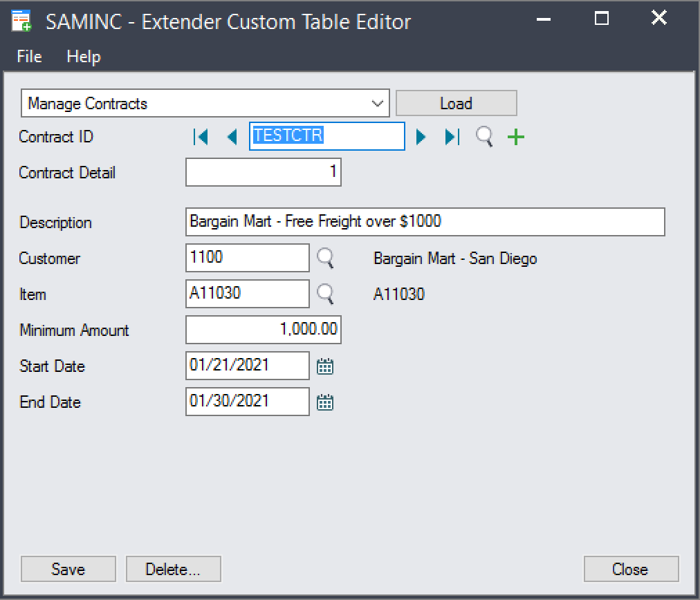700x600 pixels.
Task: Open the Customer lookup magnifier
Action: [325, 259]
